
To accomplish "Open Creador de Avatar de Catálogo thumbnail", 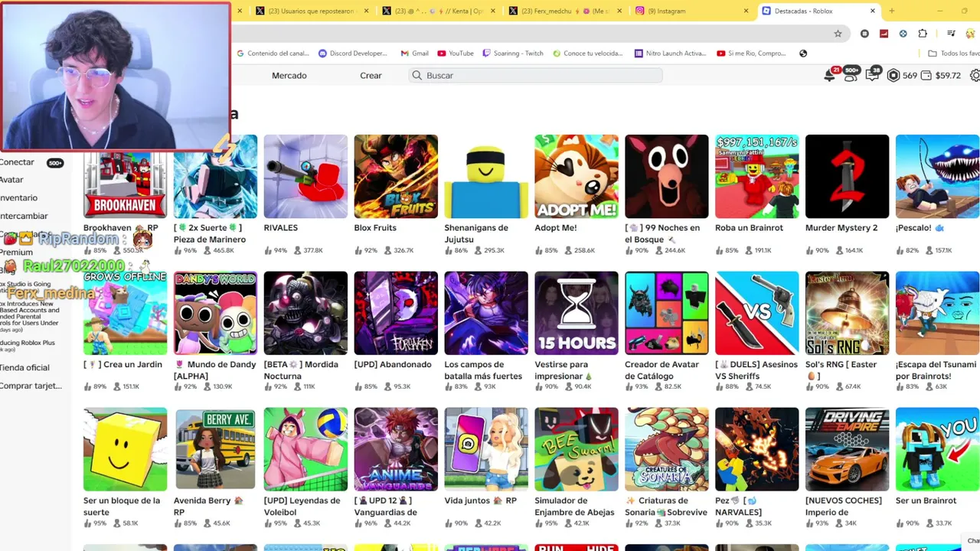I will tap(667, 313).
